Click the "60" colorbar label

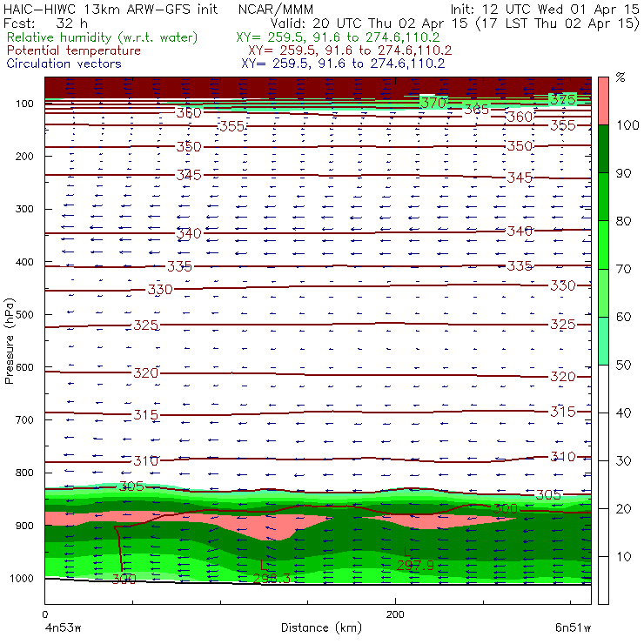623,317
